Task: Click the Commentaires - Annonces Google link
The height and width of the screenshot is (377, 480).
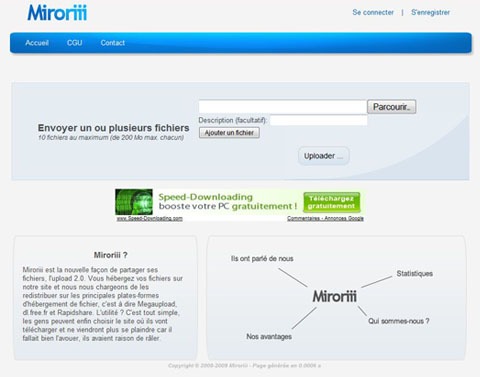Action: (x=325, y=219)
